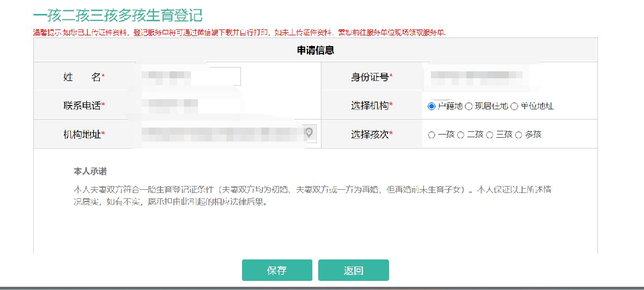The width and height of the screenshot is (644, 290).
Task: Select the 单位地址 radio option
Action: (514, 106)
